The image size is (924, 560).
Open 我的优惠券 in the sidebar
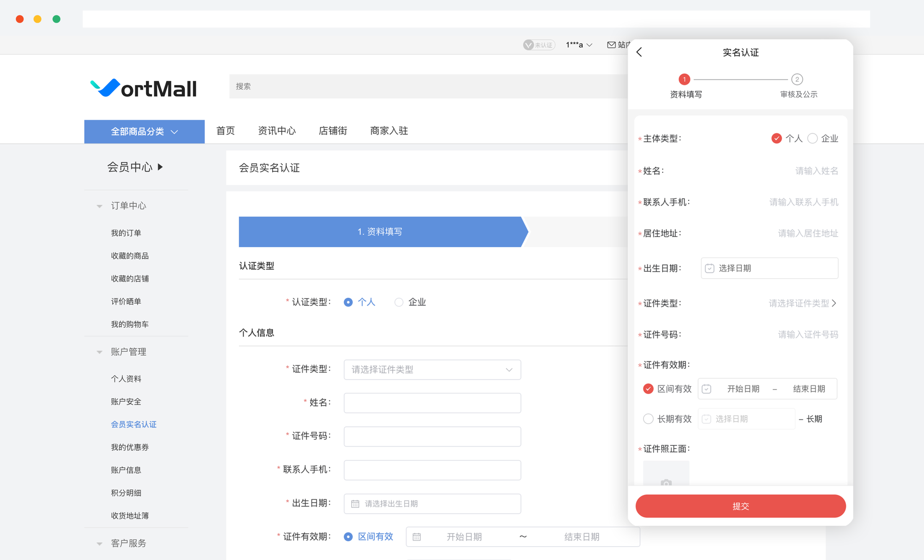point(130,447)
